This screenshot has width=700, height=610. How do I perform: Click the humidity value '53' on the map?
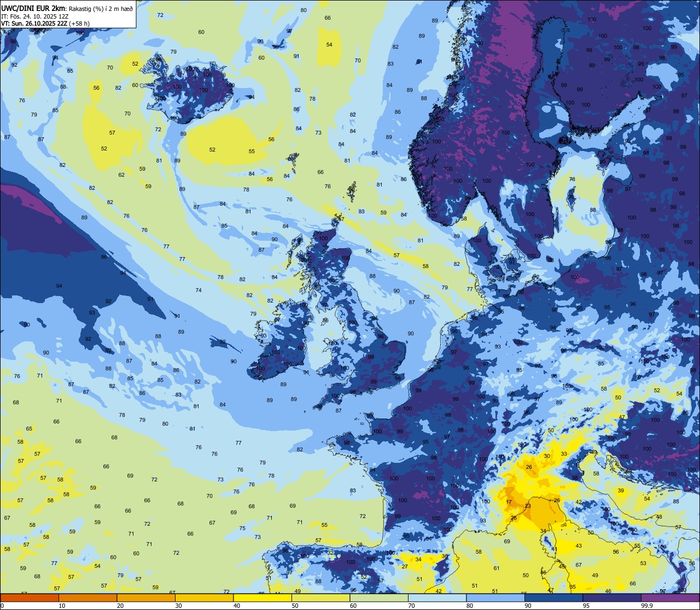click(x=643, y=563)
